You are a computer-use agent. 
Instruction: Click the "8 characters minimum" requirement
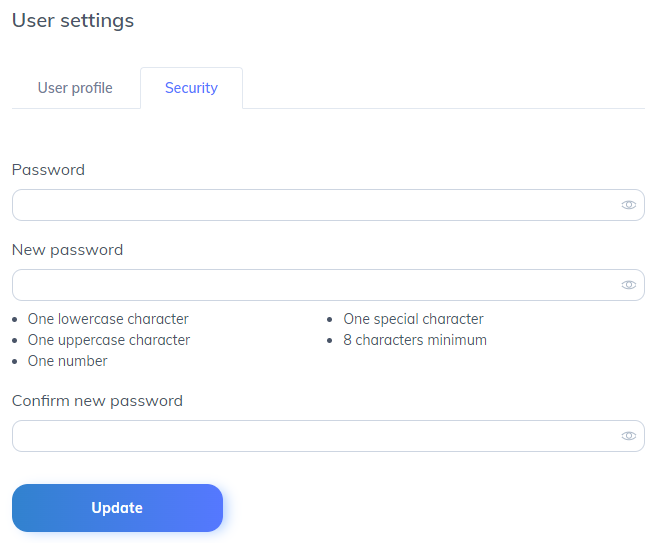pos(415,340)
